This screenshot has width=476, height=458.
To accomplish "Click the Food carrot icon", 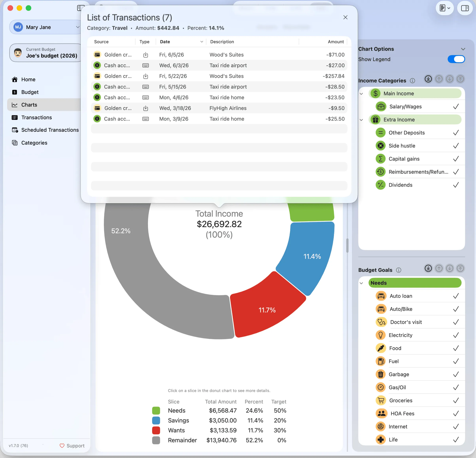I will 381,348.
